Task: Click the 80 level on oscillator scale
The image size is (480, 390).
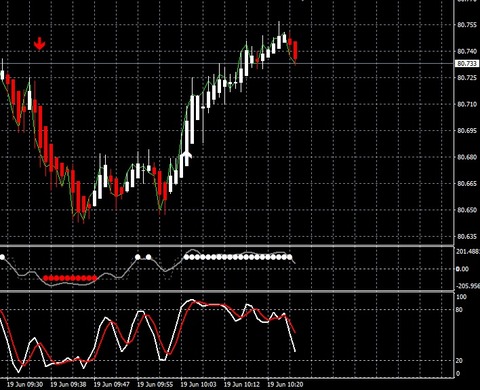Action: tap(459, 310)
